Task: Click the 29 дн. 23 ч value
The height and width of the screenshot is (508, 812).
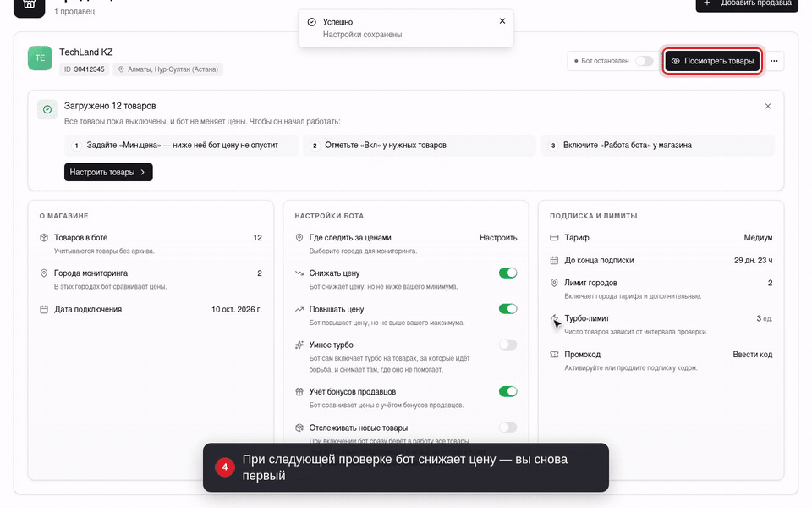Action: [754, 260]
